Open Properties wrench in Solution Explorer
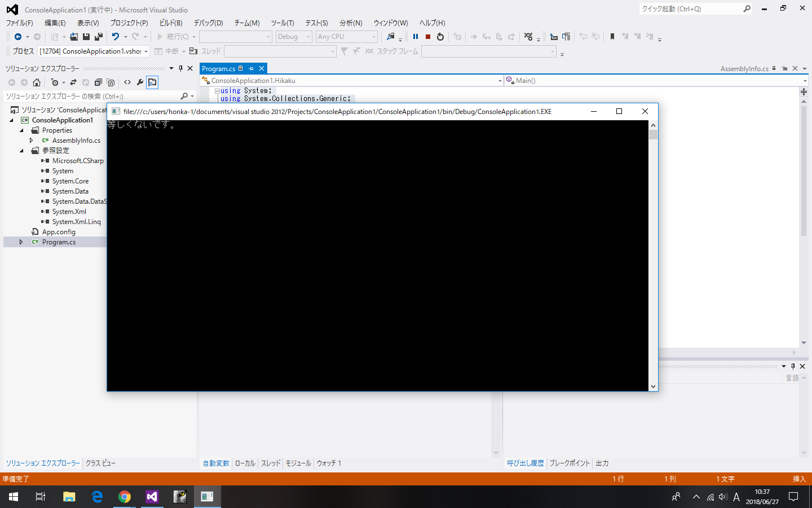The image size is (812, 508). click(140, 82)
